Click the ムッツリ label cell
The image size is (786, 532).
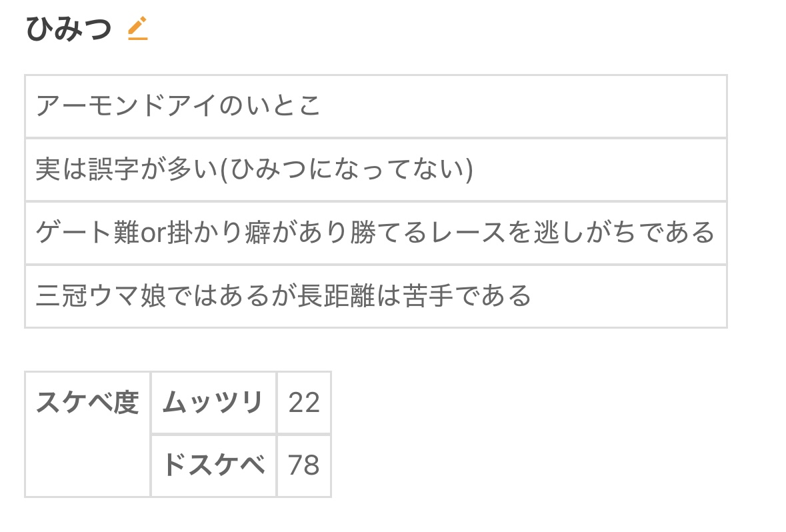point(213,403)
